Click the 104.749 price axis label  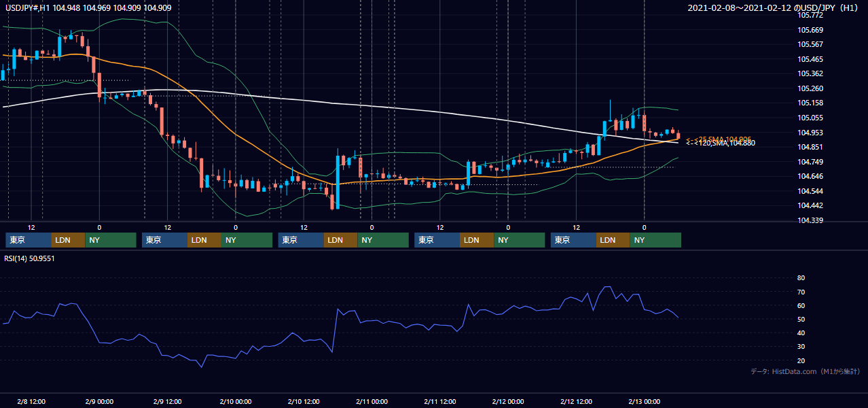pos(811,162)
